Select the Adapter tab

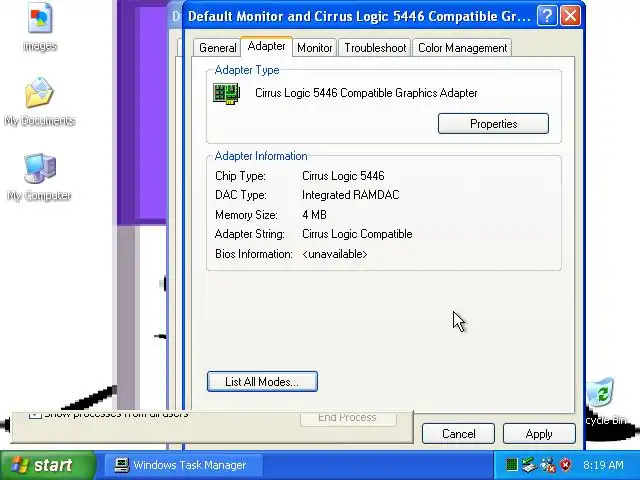tap(267, 46)
